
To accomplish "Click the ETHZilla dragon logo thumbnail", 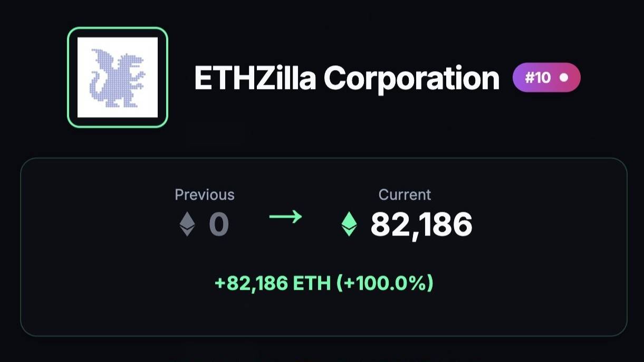I will click(118, 77).
